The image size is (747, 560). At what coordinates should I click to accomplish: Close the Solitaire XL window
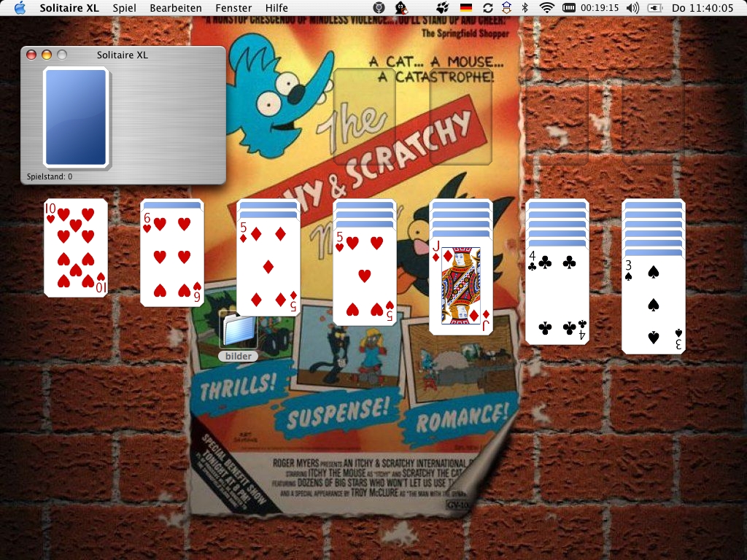tap(31, 55)
